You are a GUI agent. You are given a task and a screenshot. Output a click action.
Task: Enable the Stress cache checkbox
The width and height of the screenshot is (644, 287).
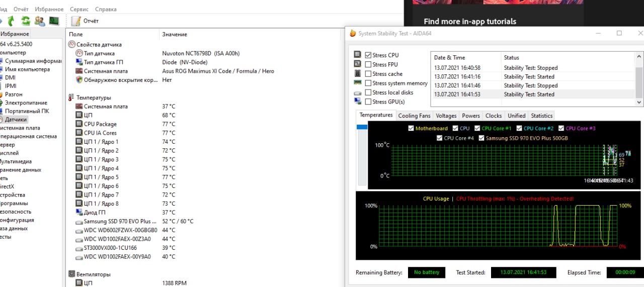coord(368,74)
